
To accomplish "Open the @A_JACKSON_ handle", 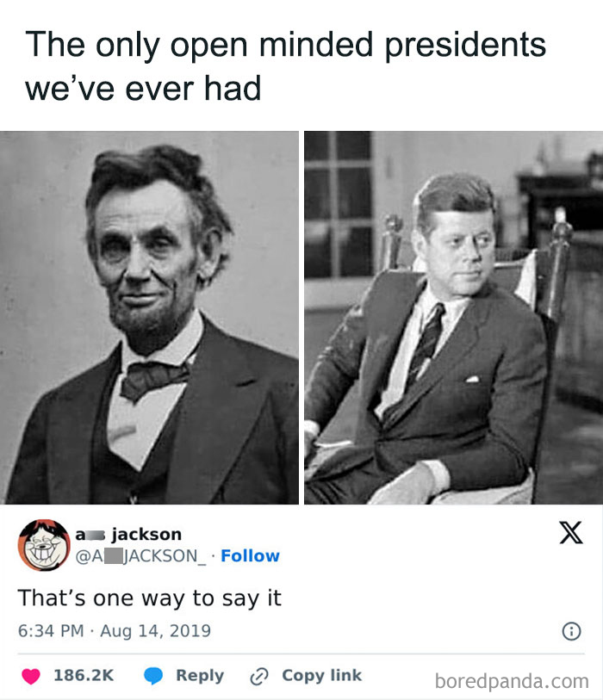I will click(141, 556).
